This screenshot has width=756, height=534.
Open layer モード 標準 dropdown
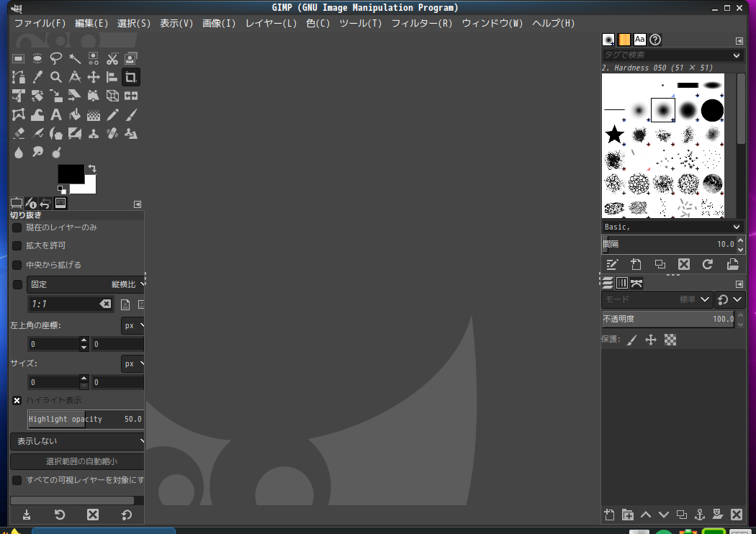click(x=657, y=300)
